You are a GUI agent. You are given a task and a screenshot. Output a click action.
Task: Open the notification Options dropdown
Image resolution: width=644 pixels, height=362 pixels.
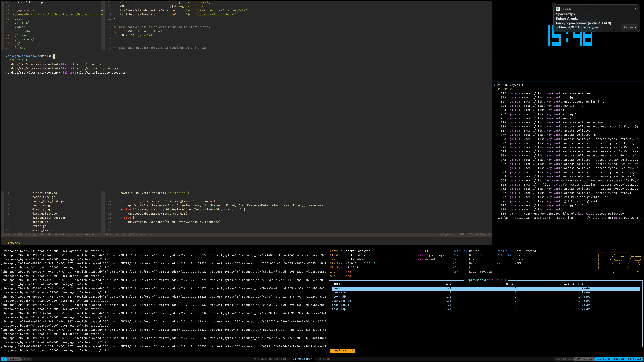[x=629, y=27]
